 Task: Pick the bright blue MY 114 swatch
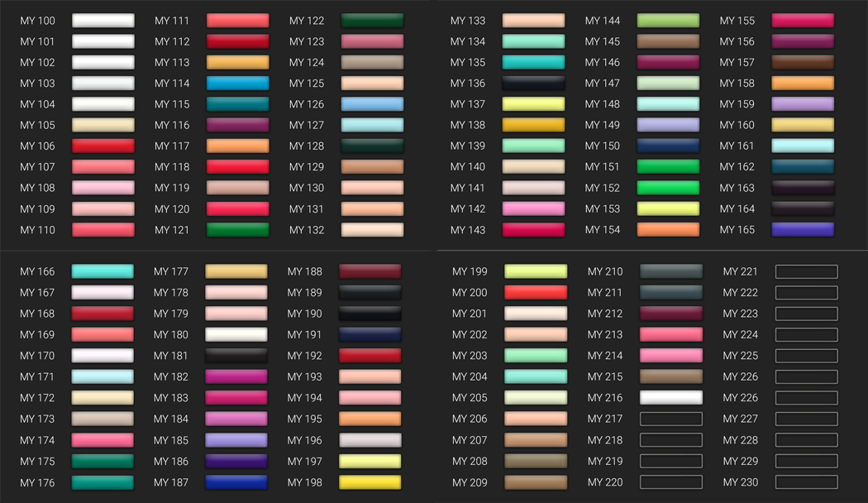[237, 83]
